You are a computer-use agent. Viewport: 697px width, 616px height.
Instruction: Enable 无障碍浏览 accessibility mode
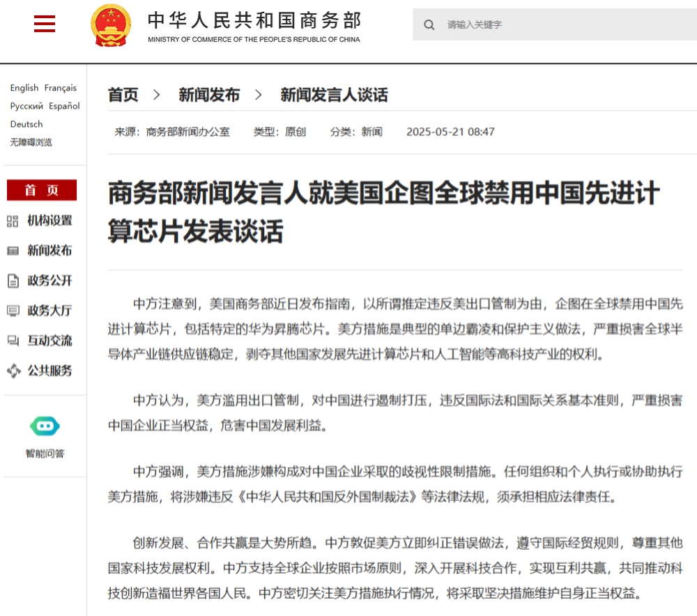31,142
